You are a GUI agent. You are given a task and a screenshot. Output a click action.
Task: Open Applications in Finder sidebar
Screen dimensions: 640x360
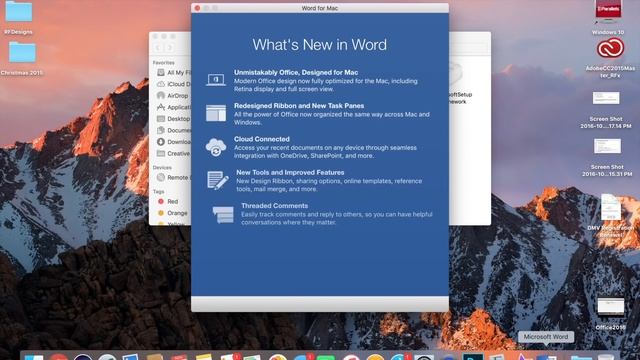[174, 107]
